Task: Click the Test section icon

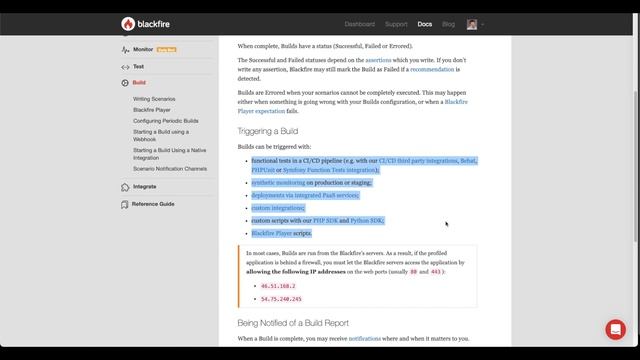Action: pos(125,67)
